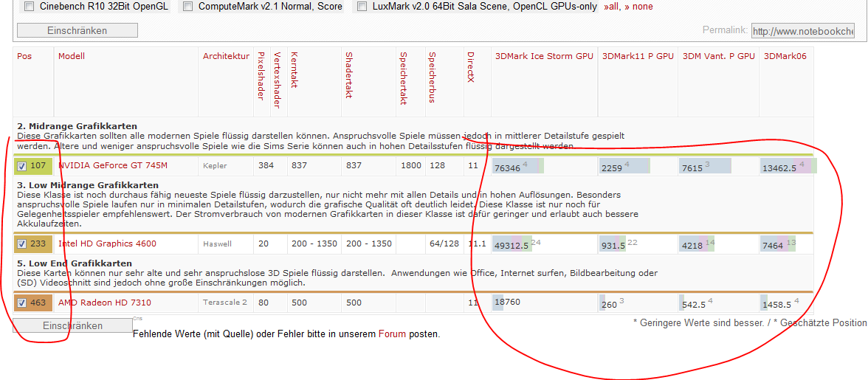
Task: Click the 76346 Ice Storm score bar
Action: 518,167
